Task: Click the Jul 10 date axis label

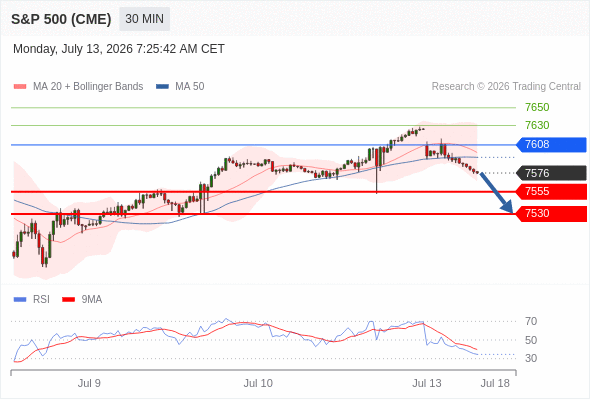Action: [258, 383]
